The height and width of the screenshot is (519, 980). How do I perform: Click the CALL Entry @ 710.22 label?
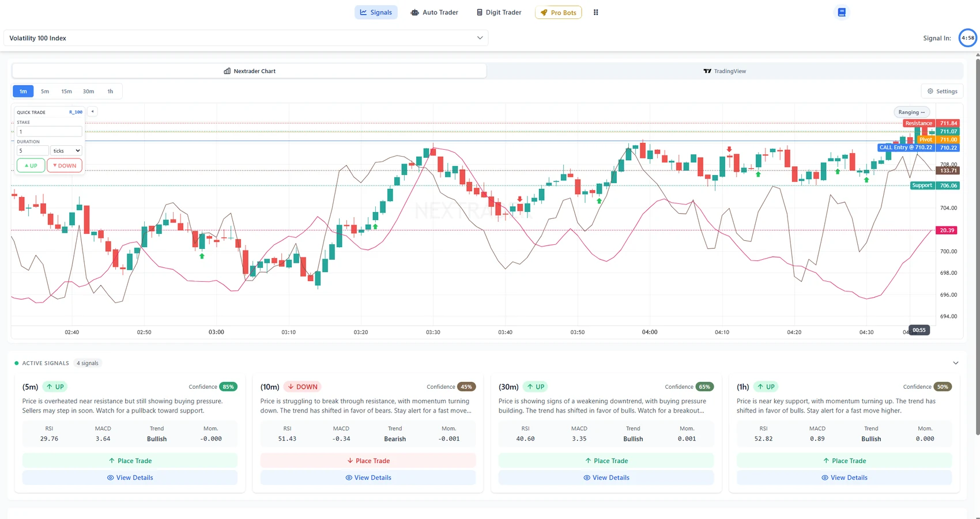point(906,147)
